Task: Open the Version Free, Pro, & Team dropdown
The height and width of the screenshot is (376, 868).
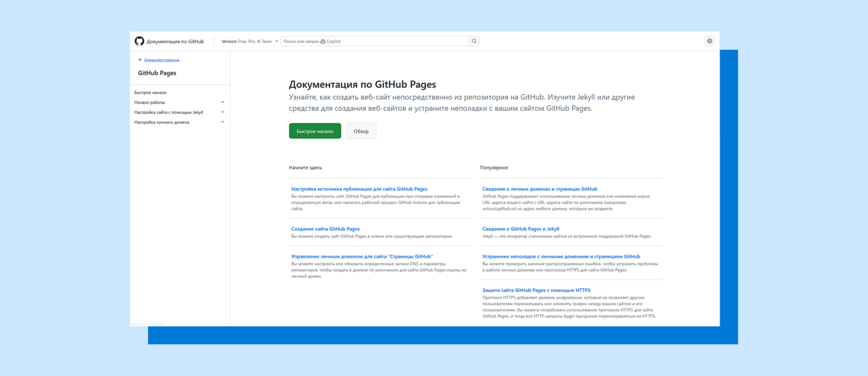Action: tap(250, 41)
